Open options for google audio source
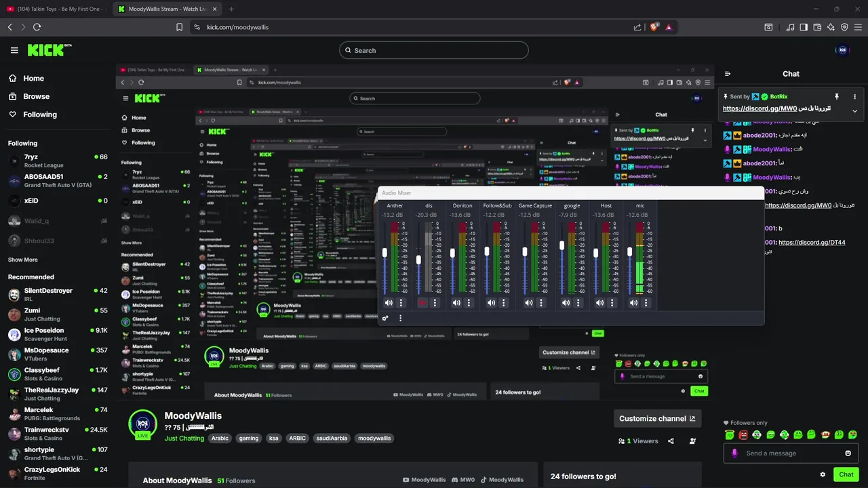 pyautogui.click(x=578, y=303)
